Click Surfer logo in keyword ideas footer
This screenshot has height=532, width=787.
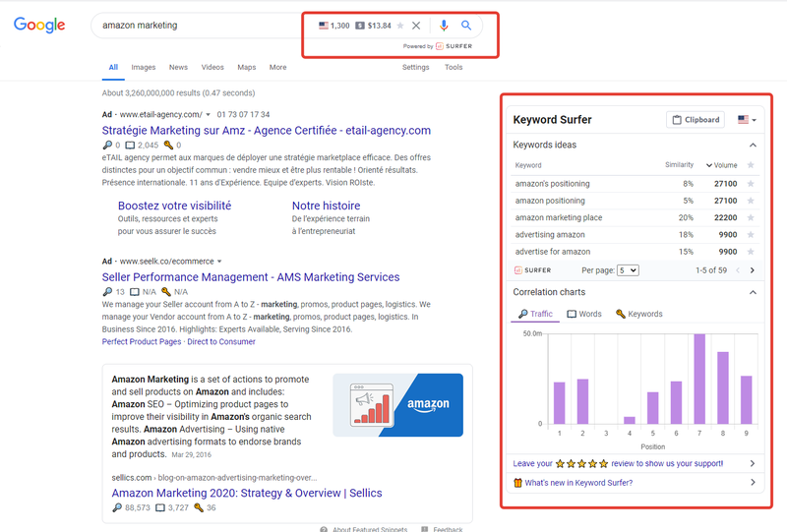(x=532, y=270)
